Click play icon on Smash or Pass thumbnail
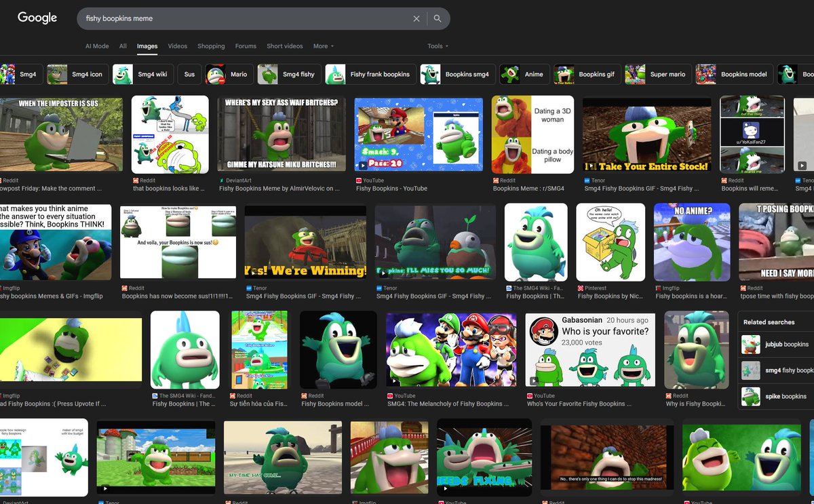 363,165
